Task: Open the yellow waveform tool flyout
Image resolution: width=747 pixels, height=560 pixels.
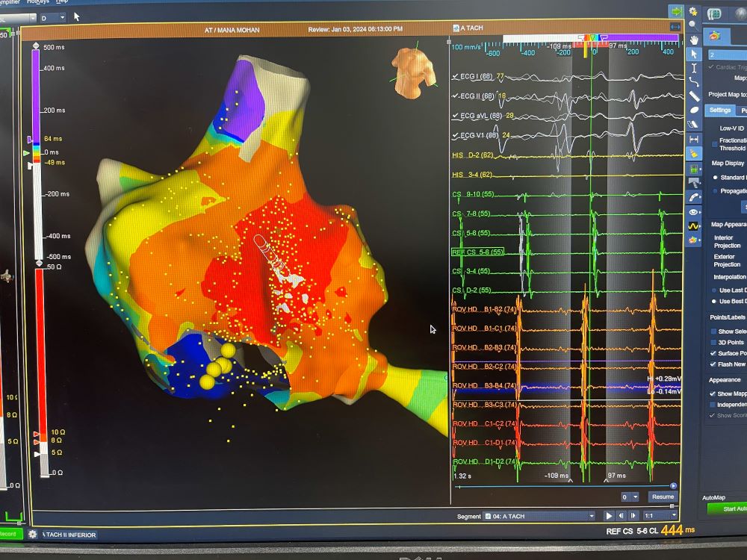Action: tap(694, 226)
